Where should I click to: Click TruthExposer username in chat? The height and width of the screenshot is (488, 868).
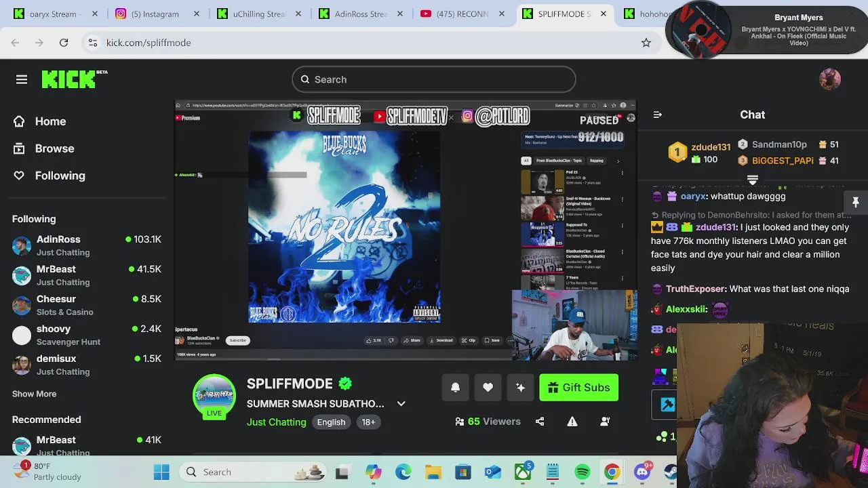pyautogui.click(x=696, y=289)
